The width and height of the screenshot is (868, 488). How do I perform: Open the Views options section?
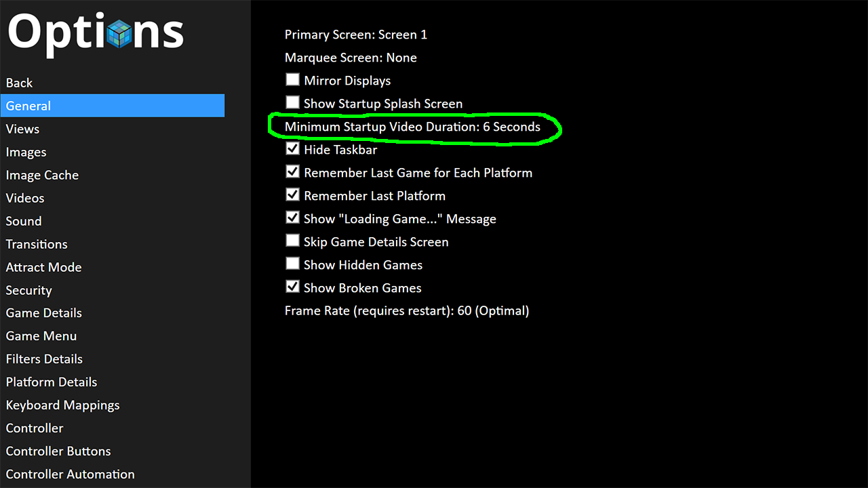[x=22, y=129]
